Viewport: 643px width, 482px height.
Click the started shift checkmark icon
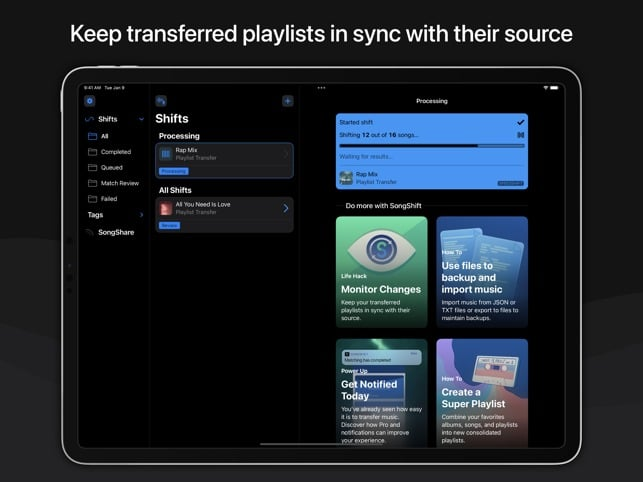pos(520,122)
